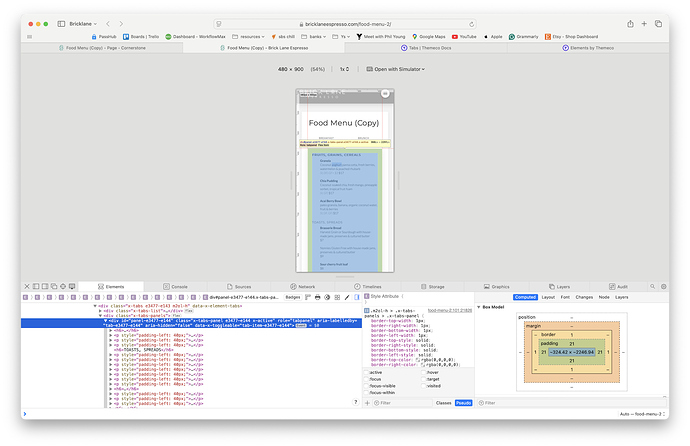Open the Layout details sidebar panel
This screenshot has width=690, height=446.
click(548, 297)
